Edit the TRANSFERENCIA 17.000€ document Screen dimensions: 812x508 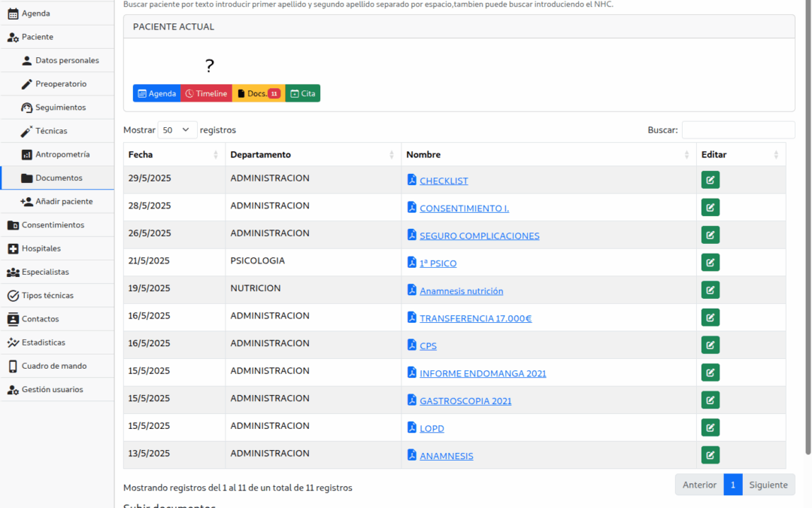710,318
